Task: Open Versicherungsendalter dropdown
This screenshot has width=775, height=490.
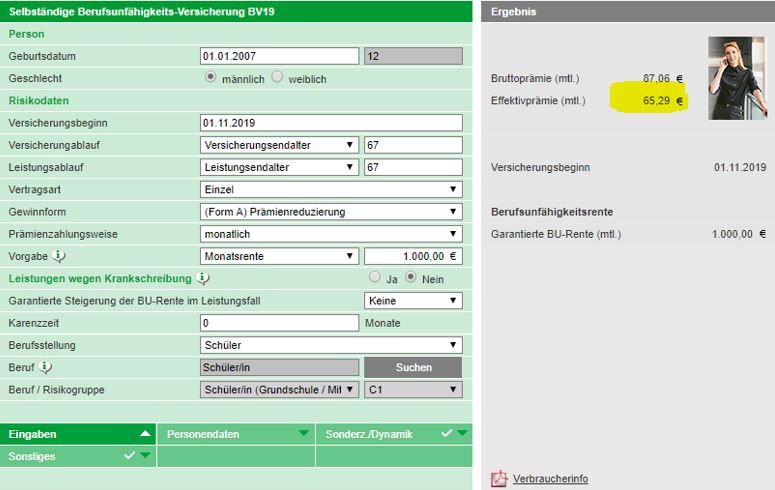Action: pos(279,145)
